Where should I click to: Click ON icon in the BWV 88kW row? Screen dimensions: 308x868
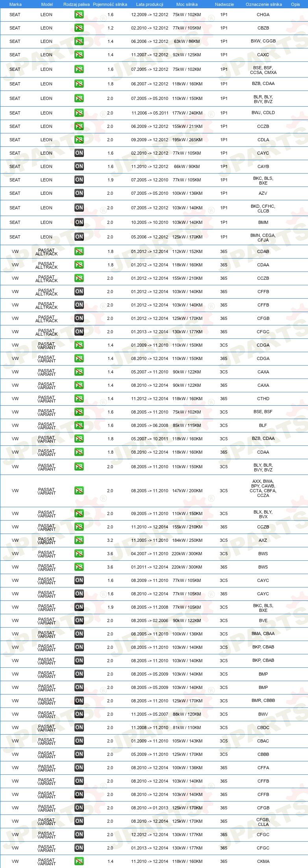79,714
